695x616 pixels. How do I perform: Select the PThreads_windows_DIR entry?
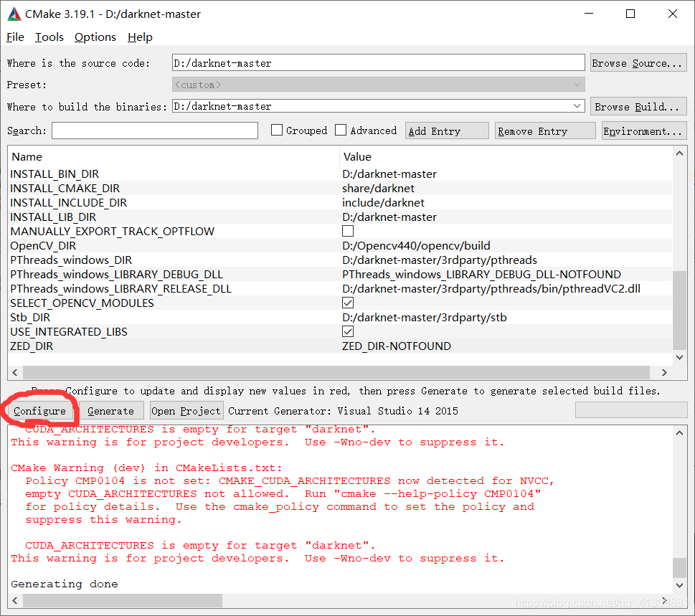pos(71,260)
